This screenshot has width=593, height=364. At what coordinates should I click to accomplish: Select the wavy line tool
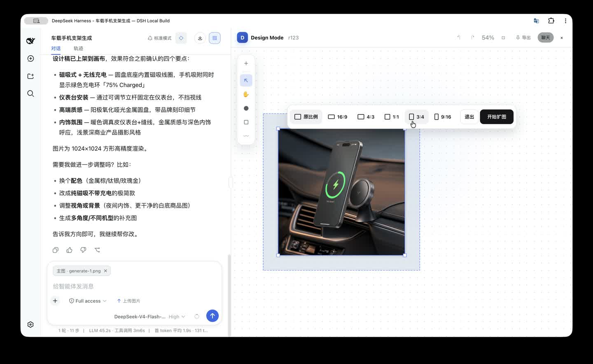(246, 136)
